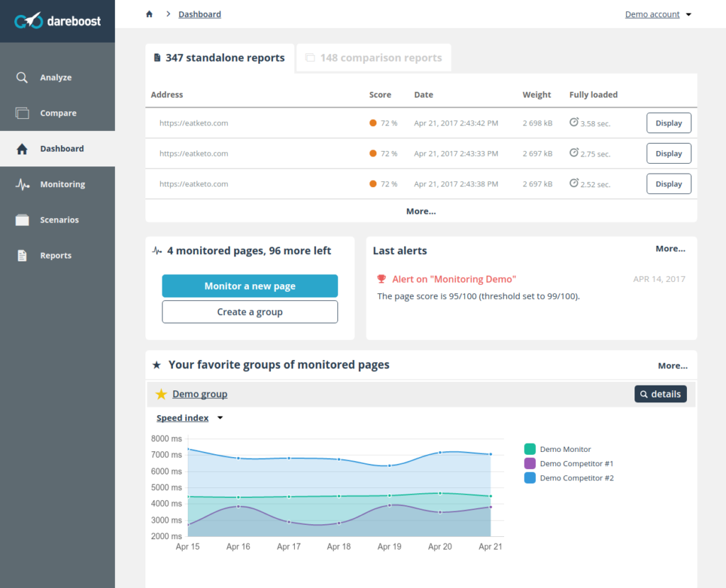The image size is (726, 588).
Task: Click the Dareboost rocket logo
Action: (x=28, y=21)
